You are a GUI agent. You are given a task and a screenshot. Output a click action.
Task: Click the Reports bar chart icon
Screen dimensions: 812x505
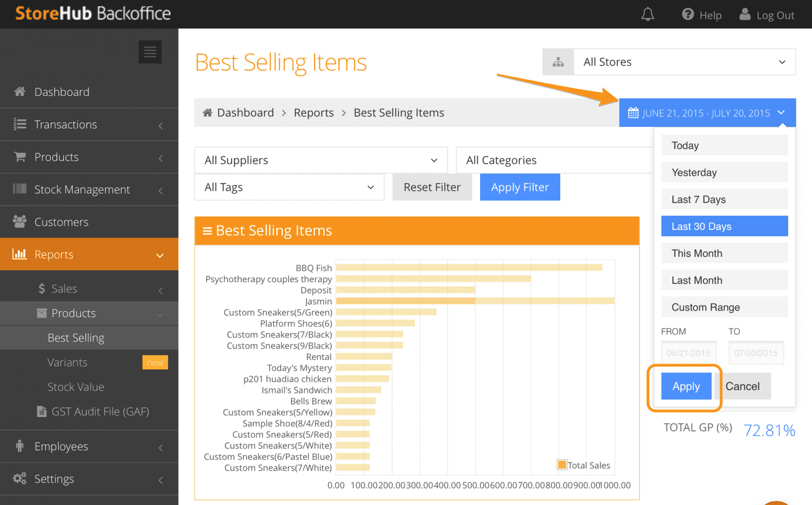coord(20,254)
